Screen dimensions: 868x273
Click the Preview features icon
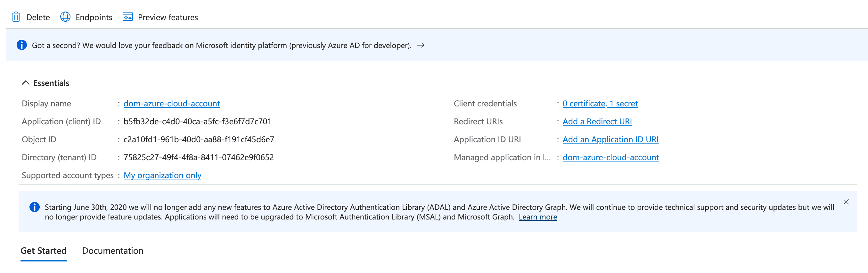point(128,17)
